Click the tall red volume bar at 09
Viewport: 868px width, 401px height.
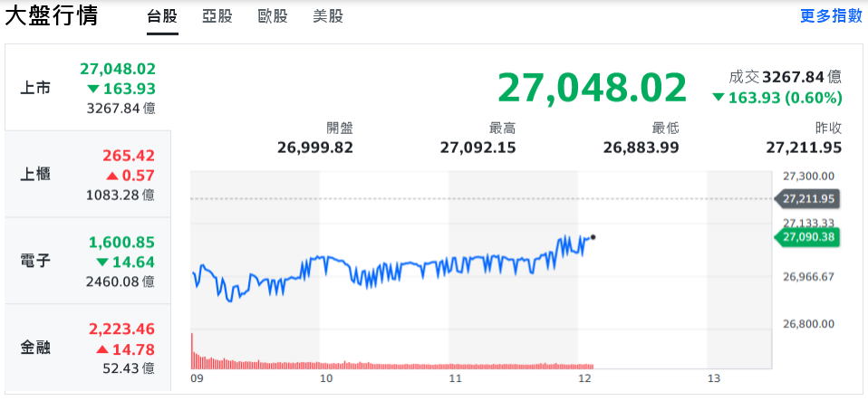click(193, 350)
